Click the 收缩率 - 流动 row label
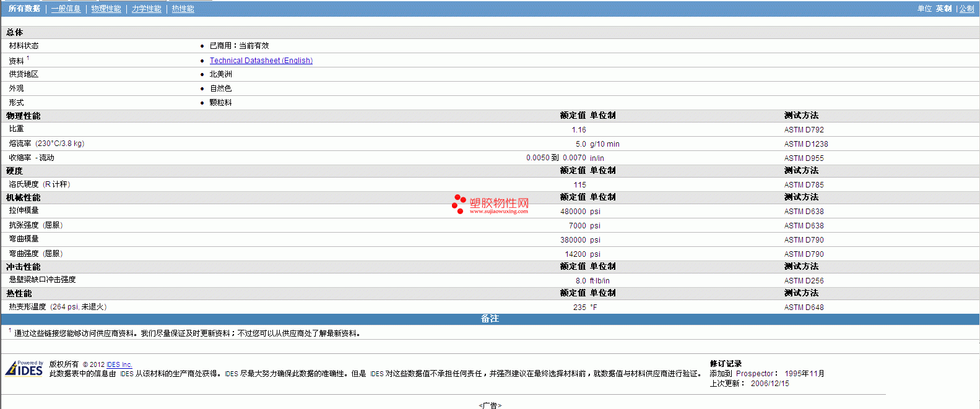The width and height of the screenshot is (980, 409). pyautogui.click(x=32, y=158)
